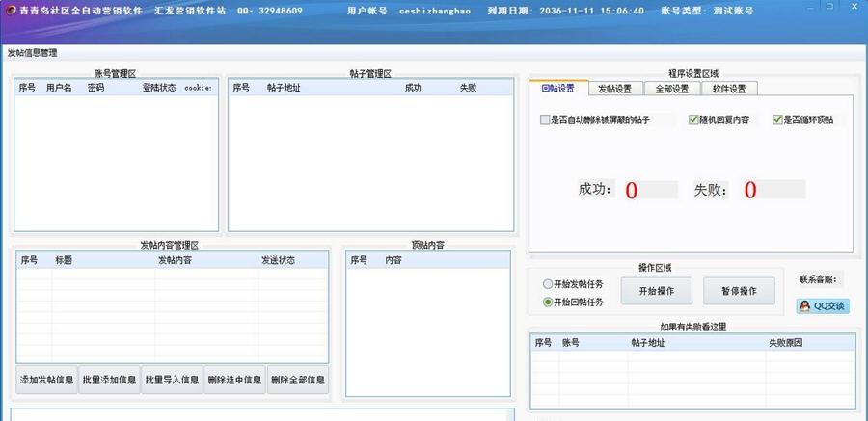
Task: Switch to the 回帖设置 tab
Action: tap(558, 88)
